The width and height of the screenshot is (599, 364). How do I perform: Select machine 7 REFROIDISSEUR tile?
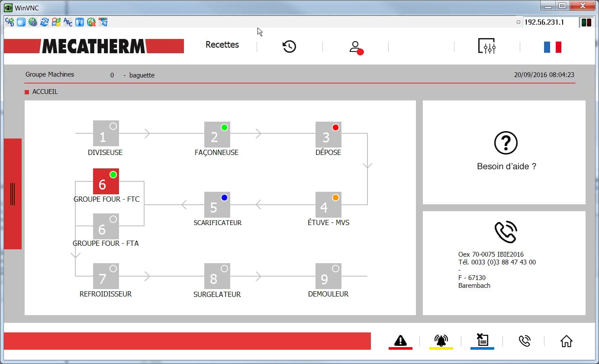(x=106, y=276)
